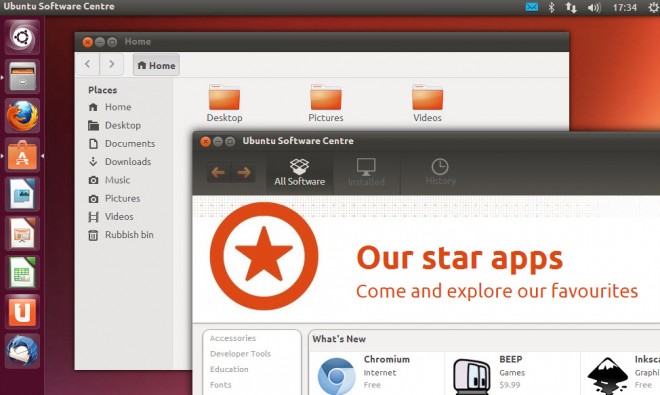Switch to the History tab

tap(440, 173)
